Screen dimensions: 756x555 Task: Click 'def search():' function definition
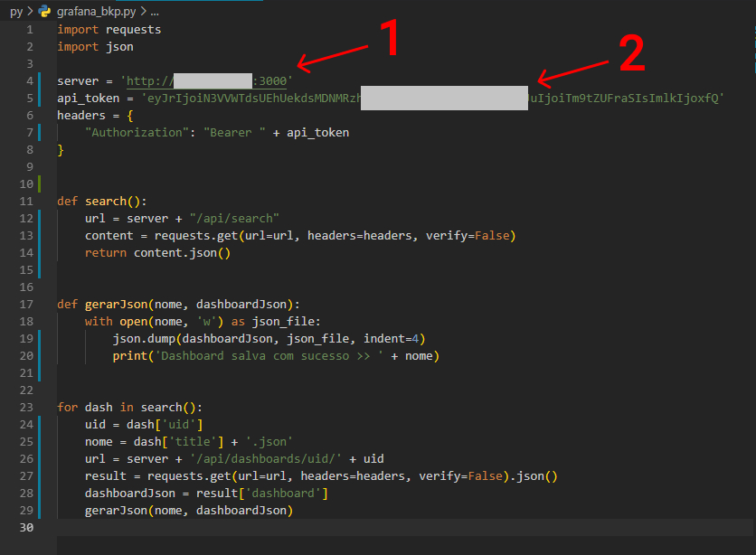coord(101,202)
